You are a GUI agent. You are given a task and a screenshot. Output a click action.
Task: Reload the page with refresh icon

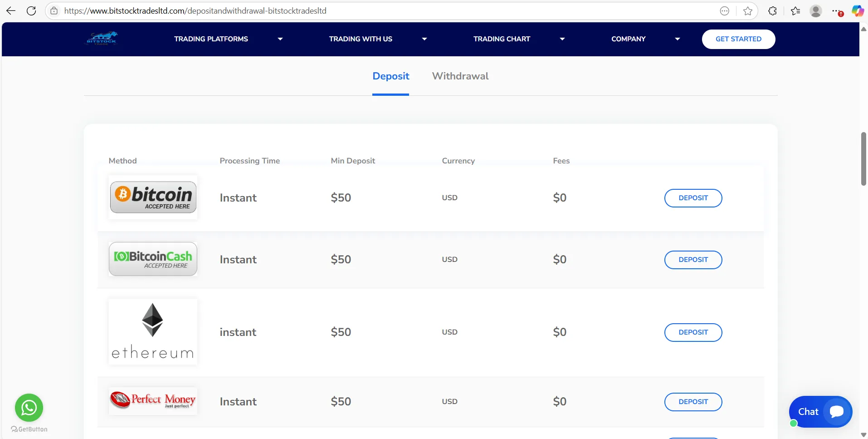[x=31, y=11]
